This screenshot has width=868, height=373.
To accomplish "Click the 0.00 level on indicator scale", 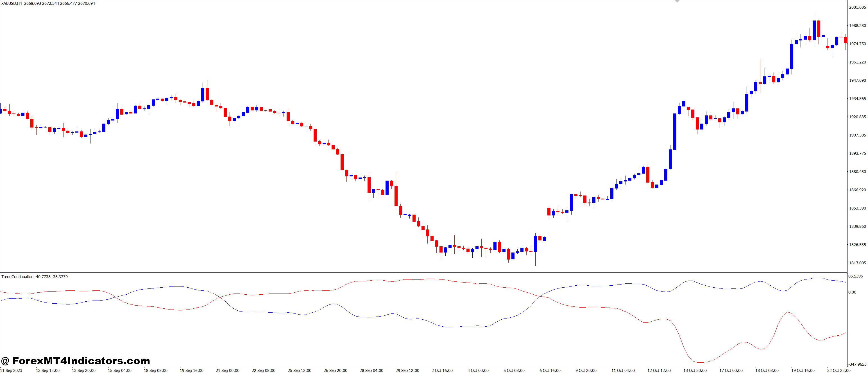I will [852, 292].
